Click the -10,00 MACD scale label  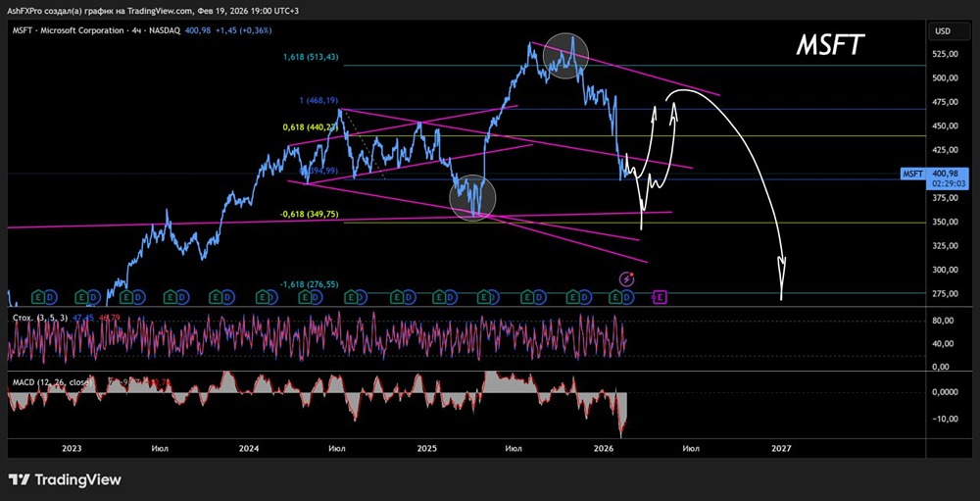click(943, 420)
